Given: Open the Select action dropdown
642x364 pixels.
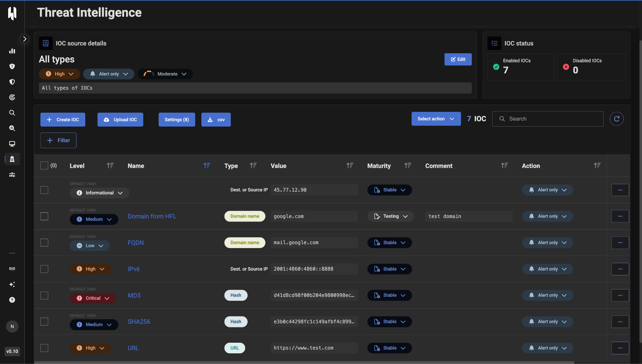Looking at the screenshot, I should click(x=436, y=119).
